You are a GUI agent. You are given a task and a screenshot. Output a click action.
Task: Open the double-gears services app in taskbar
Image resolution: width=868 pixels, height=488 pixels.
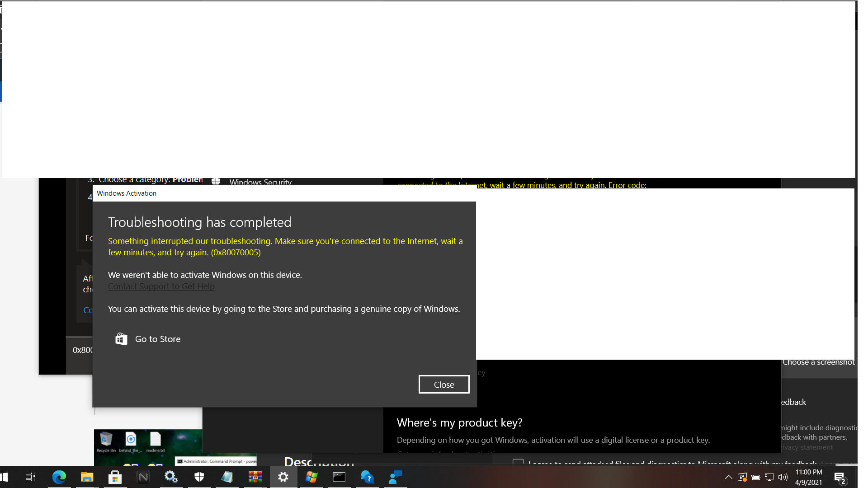pos(171,477)
